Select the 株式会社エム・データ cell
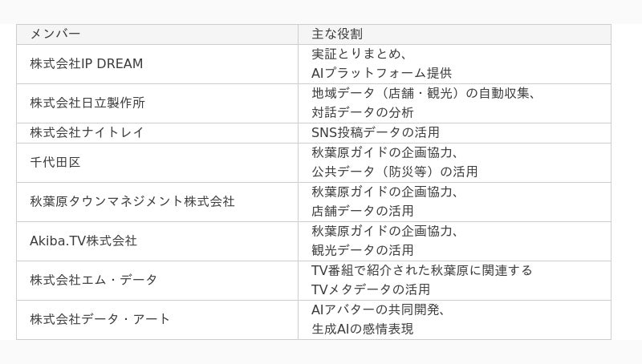642x364 pixels. [94, 280]
